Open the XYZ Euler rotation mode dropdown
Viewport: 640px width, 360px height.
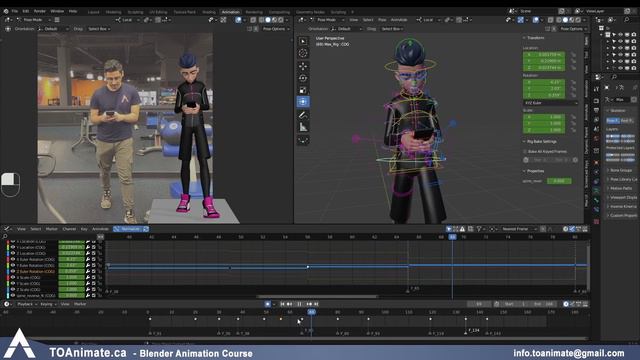(x=550, y=103)
